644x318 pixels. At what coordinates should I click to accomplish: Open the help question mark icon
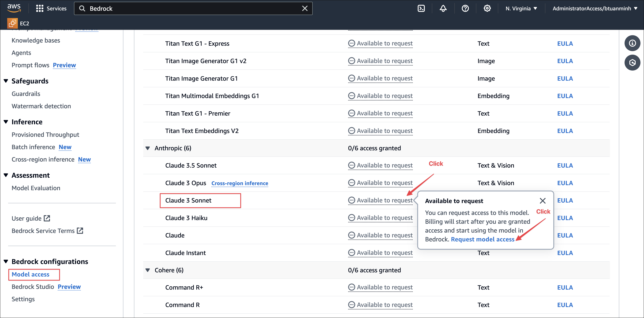point(465,8)
